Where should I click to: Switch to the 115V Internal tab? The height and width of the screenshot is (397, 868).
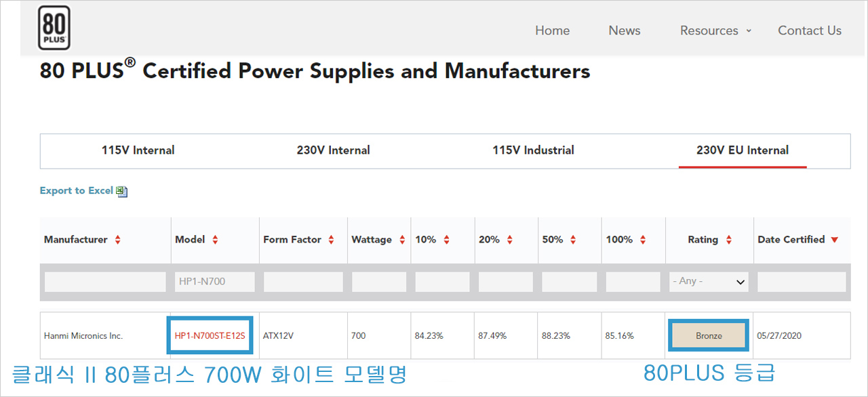click(138, 150)
